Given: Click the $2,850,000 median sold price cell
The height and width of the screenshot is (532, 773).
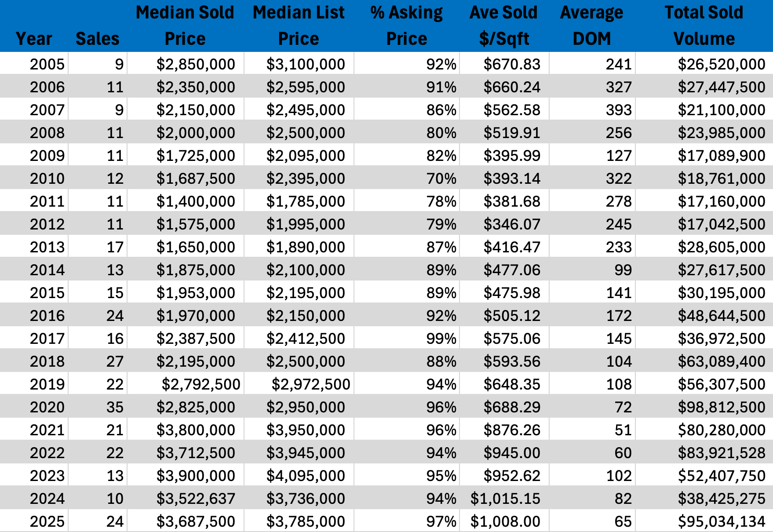Looking at the screenshot, I should [x=196, y=64].
